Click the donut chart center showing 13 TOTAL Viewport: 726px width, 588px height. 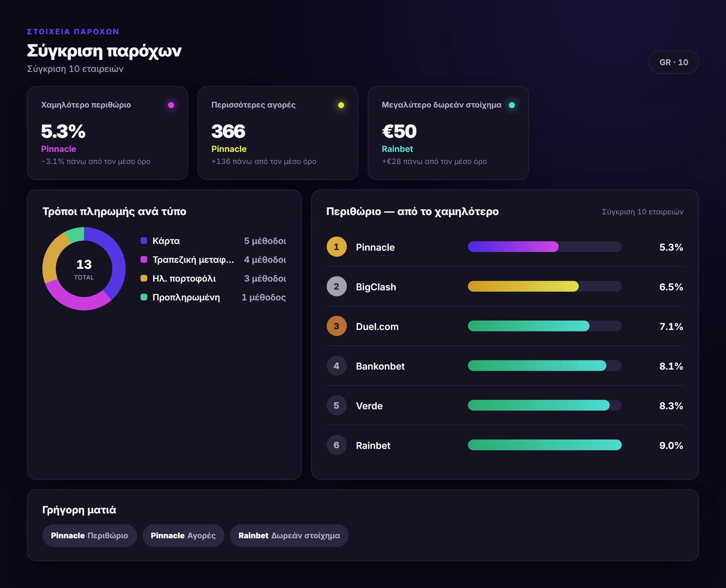point(84,269)
